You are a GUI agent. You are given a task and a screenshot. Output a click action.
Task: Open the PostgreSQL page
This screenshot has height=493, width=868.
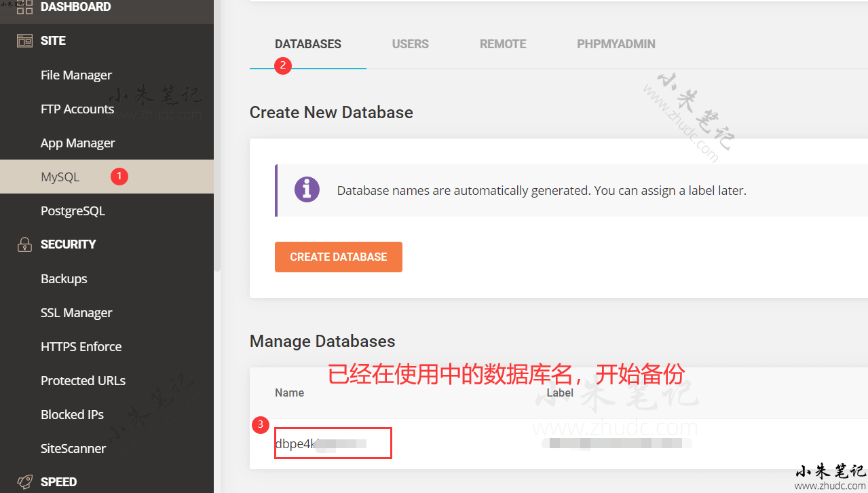[x=73, y=211]
